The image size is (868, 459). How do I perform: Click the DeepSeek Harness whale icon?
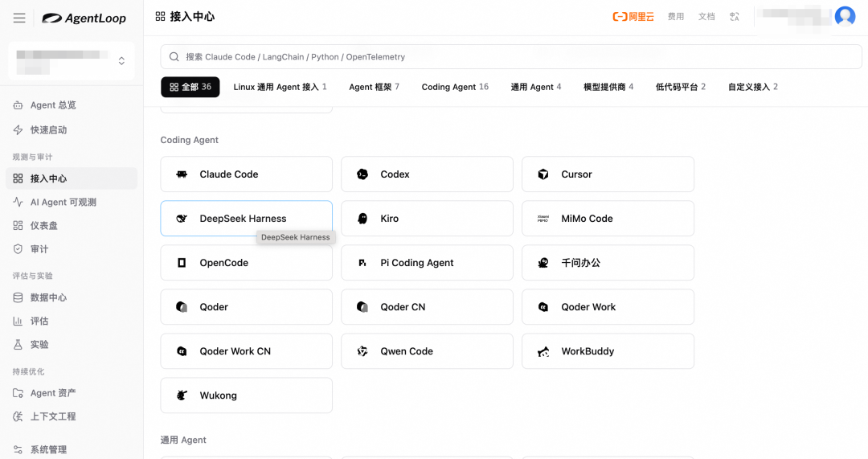coord(182,219)
